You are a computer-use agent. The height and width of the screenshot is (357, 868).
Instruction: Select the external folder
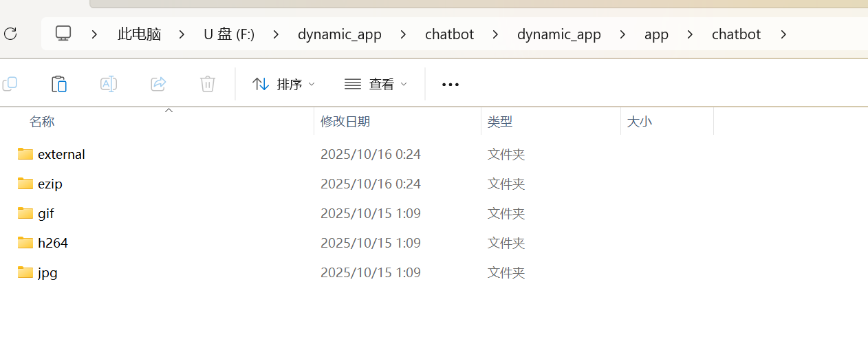point(61,154)
